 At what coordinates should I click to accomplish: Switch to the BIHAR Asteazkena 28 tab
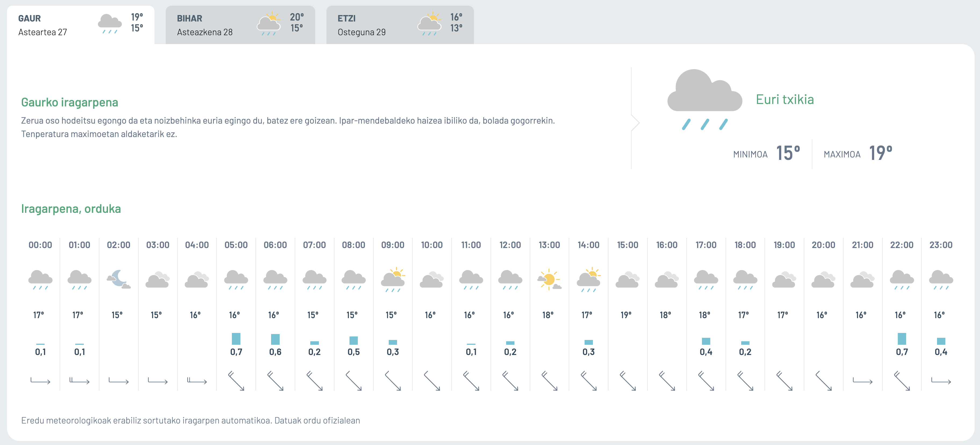pos(240,25)
